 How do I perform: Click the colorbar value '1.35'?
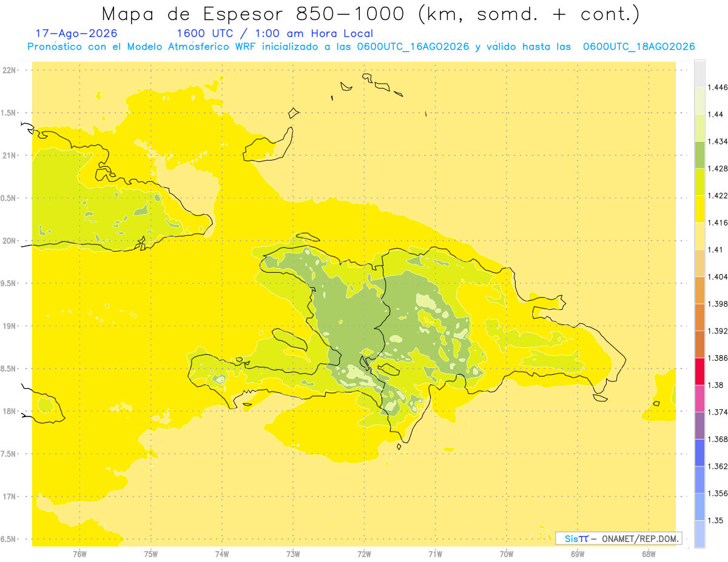[x=716, y=520]
